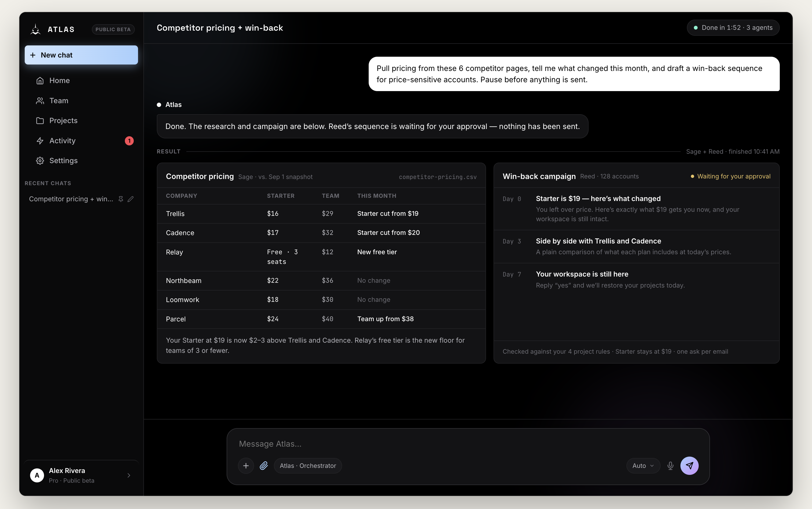Open Day 3 Side by side email
This screenshot has height=509, width=812.
(636, 247)
